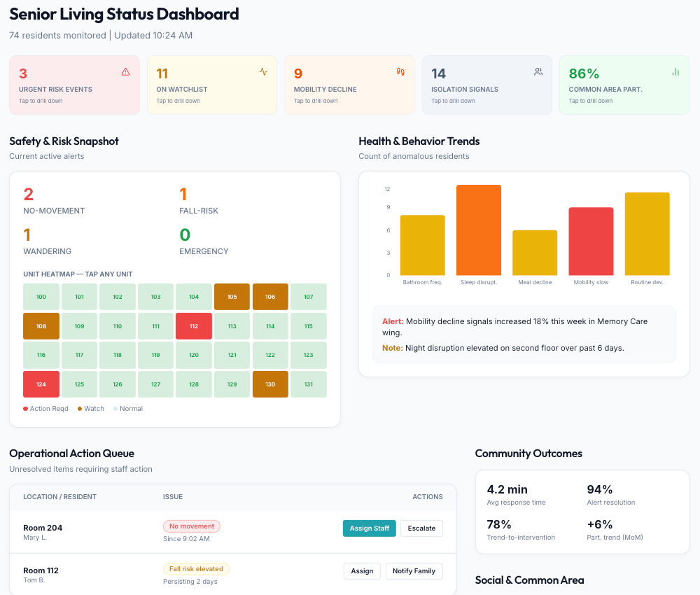Notify Family for Room 112
The image size is (700, 595).
[x=414, y=571]
